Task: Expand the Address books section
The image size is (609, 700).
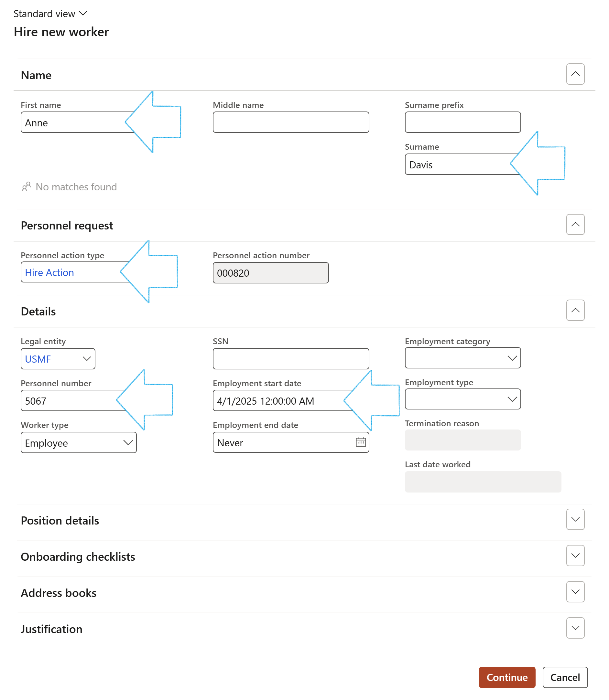Action: (x=575, y=592)
